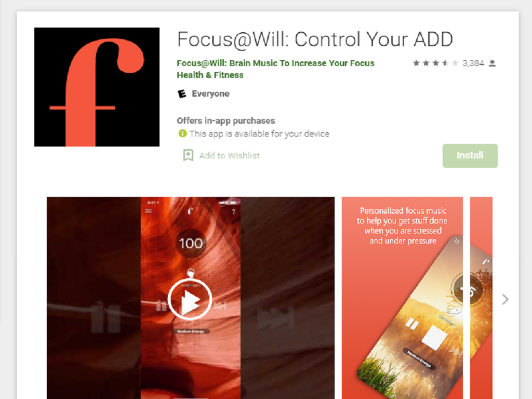Click the Add to Wishlist text
Image resolution: width=532 pixels, height=399 pixels.
pyautogui.click(x=229, y=155)
